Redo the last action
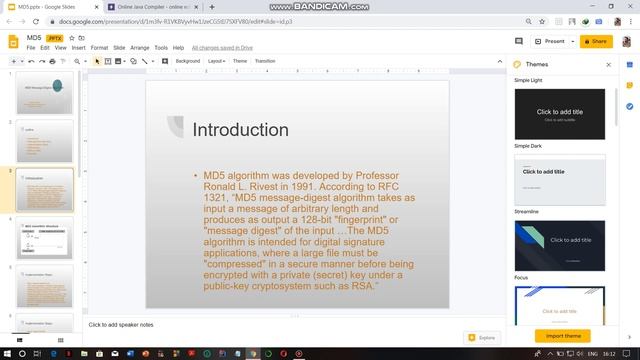 42,61
